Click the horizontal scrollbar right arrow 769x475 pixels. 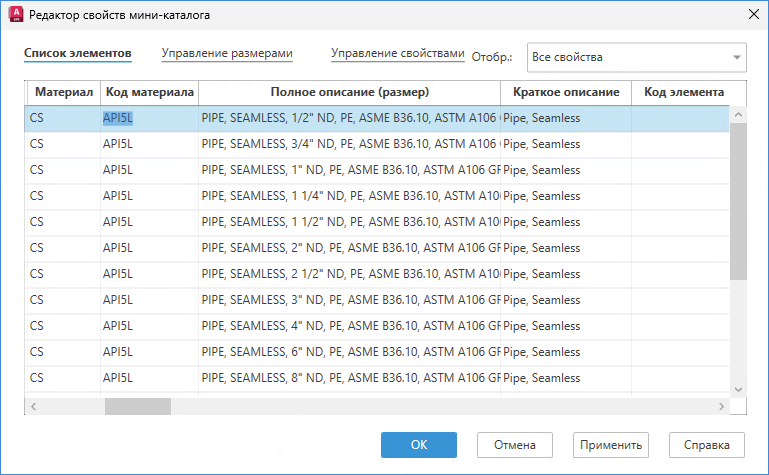click(x=722, y=406)
